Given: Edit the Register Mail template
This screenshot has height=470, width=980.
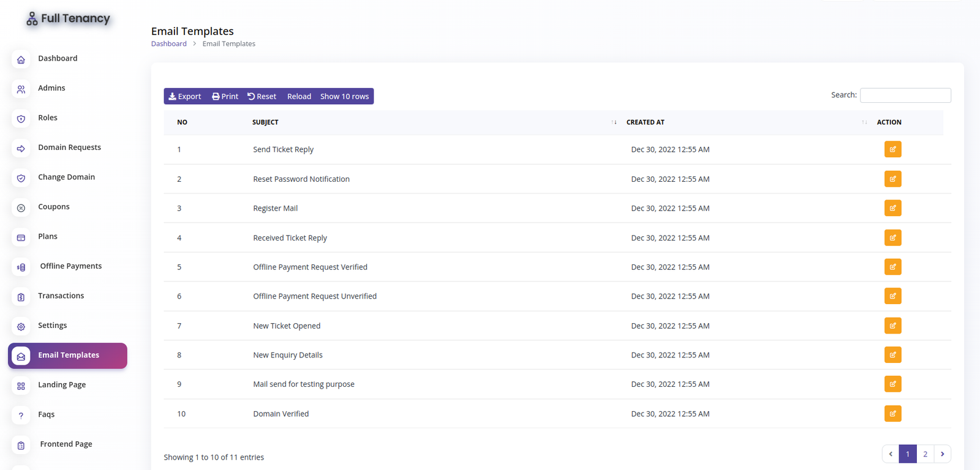Looking at the screenshot, I should (x=892, y=208).
